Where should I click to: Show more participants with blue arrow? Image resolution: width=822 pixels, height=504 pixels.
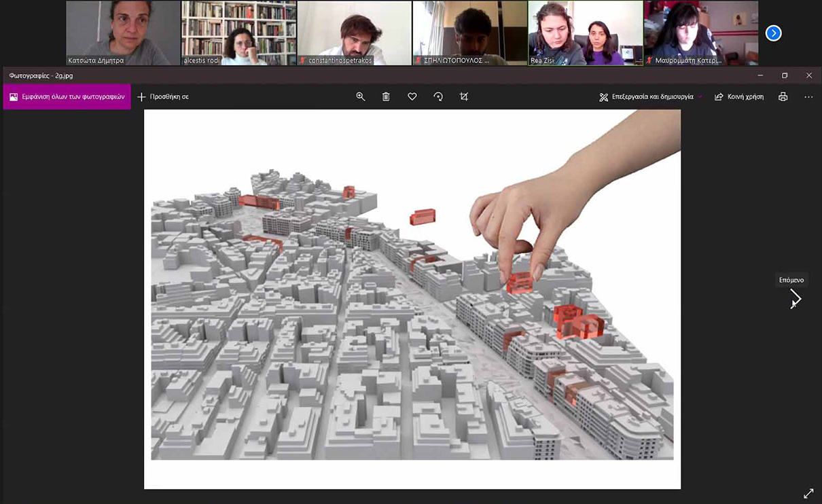[773, 33]
